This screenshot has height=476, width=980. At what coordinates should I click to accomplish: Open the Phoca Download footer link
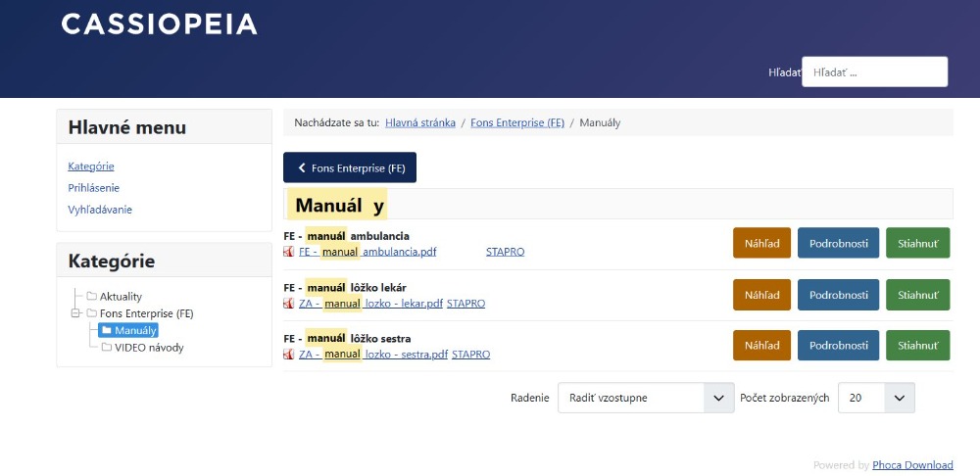(x=912, y=465)
